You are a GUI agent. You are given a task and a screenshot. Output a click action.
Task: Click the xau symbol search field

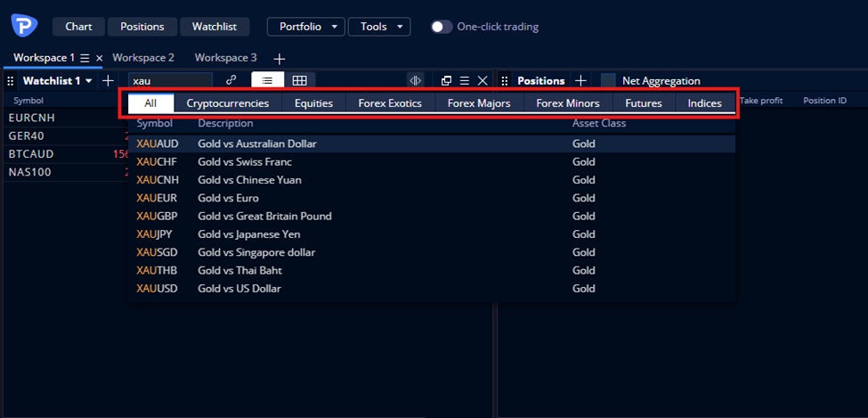point(169,81)
